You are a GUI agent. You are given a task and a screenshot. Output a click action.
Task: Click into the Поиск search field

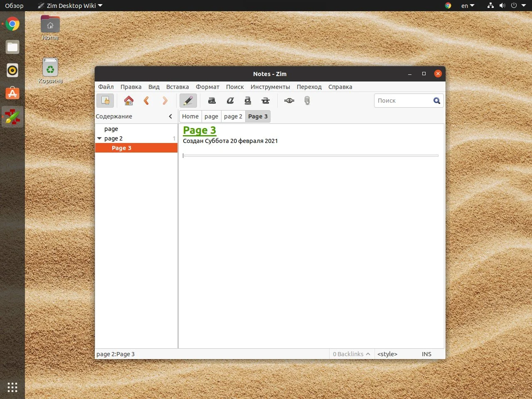point(403,101)
